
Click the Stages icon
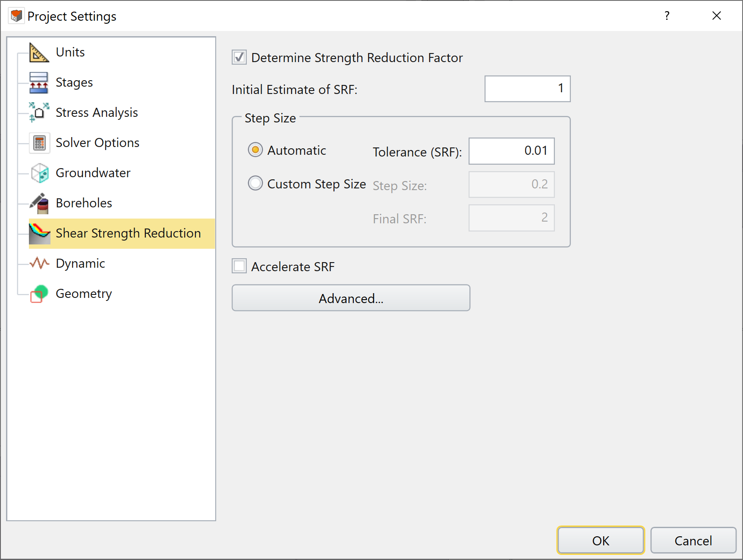pyautogui.click(x=39, y=82)
